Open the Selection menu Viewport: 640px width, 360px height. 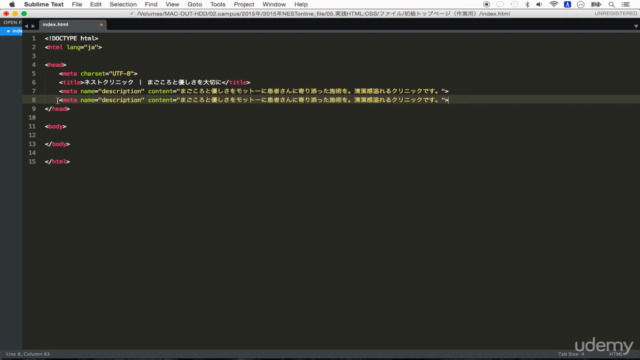pos(123,4)
